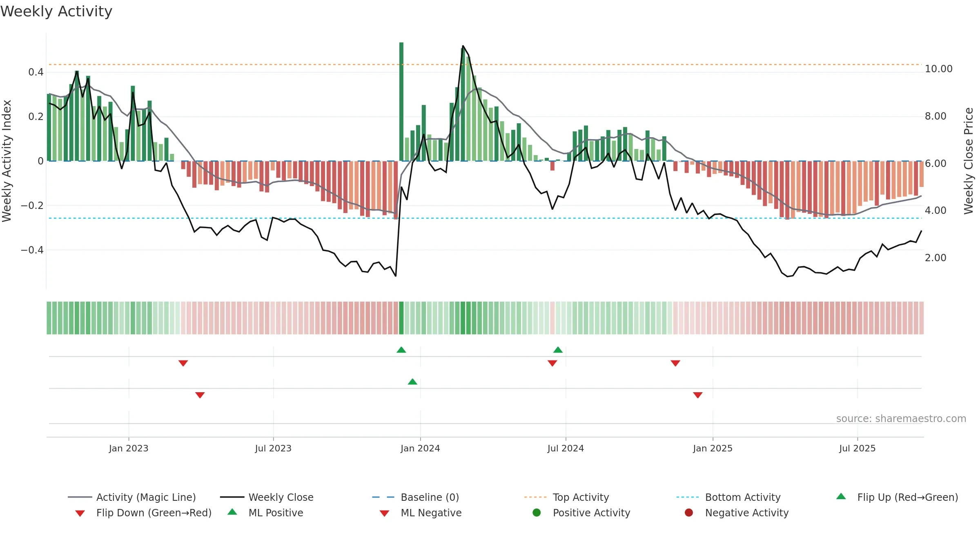Viewport: 980px width, 551px height.
Task: Click the Jul 2023 x-axis label
Action: coord(273,449)
